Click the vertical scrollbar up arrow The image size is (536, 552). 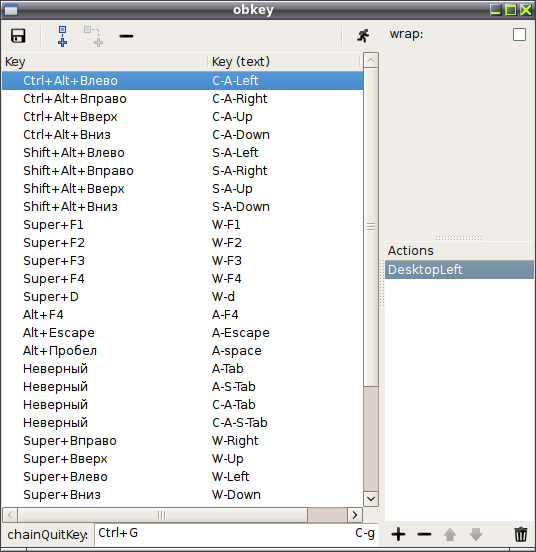[x=371, y=61]
